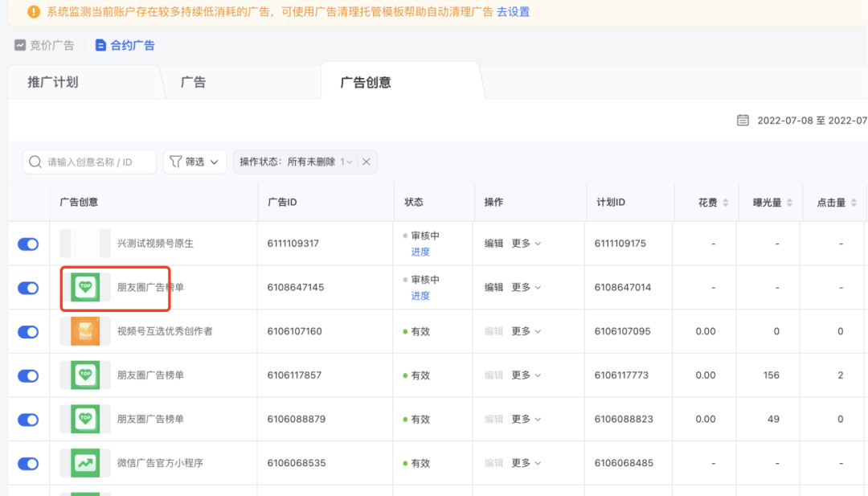
Task: Click 进度 link for ad 6111109317
Action: (419, 252)
